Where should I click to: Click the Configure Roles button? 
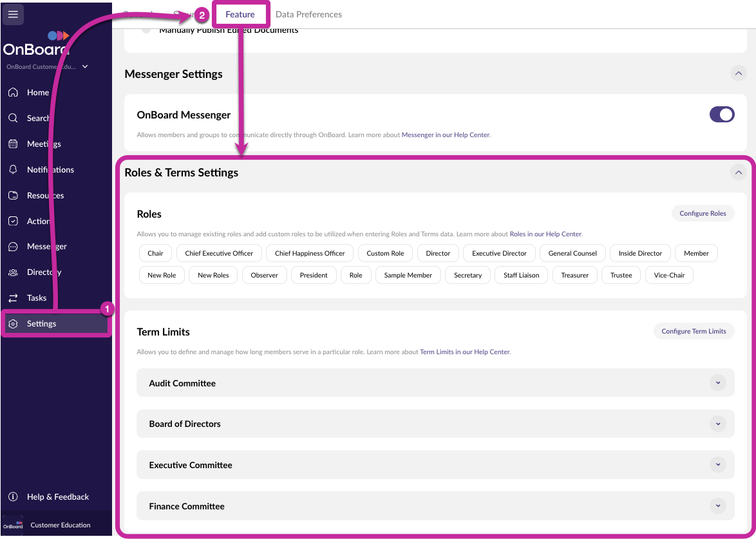(x=703, y=213)
